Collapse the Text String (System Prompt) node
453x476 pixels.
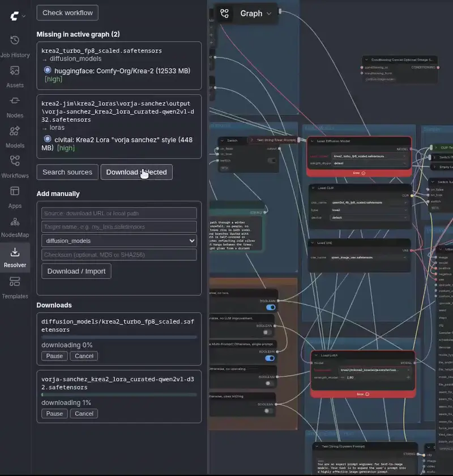(317, 447)
